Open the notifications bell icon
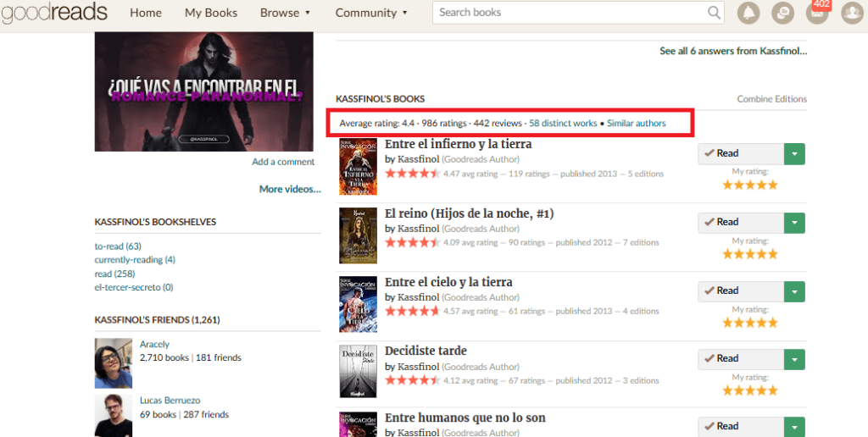 pyautogui.click(x=748, y=13)
